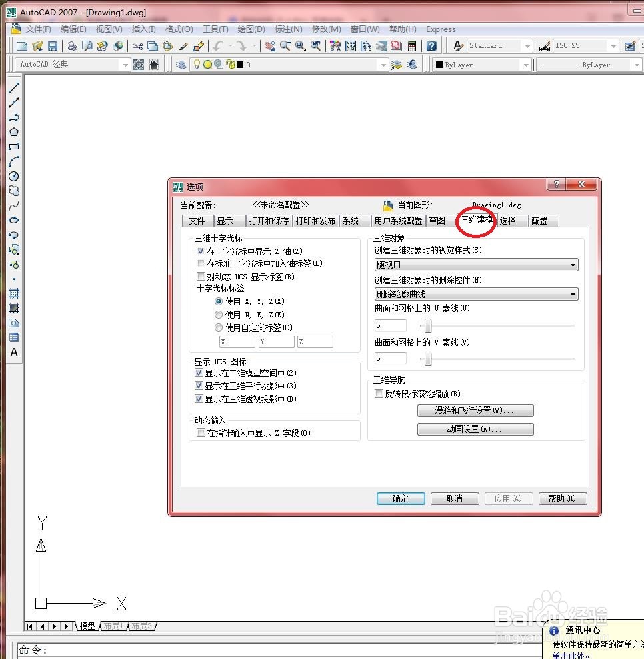The height and width of the screenshot is (659, 644).
Task: Click the Zoom Realtime icon
Action: click(285, 46)
